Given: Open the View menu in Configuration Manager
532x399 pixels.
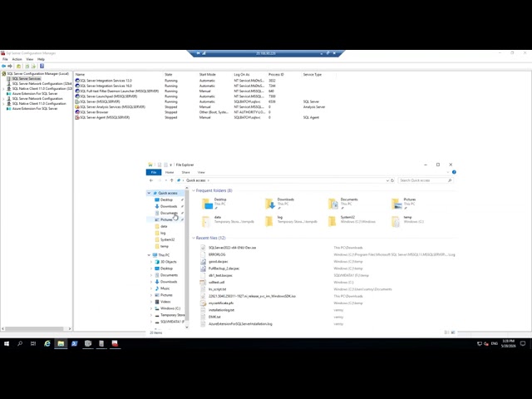Looking at the screenshot, I should pos(30,59).
